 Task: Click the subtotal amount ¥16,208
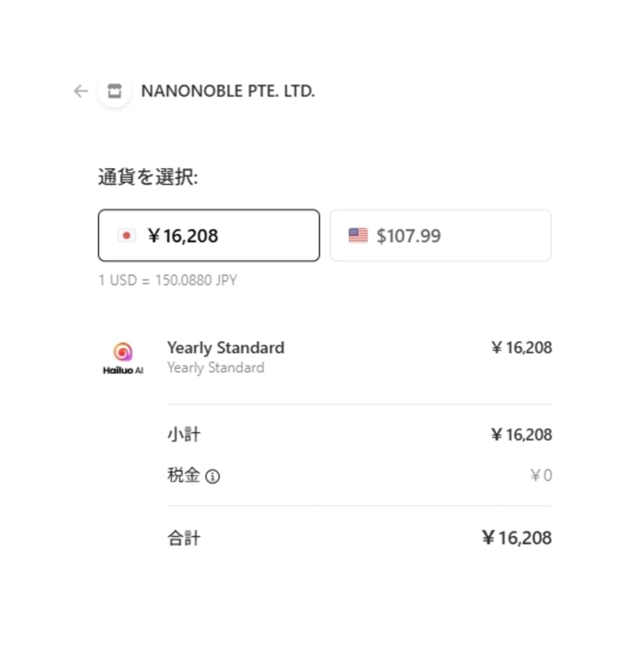pyautogui.click(x=521, y=435)
